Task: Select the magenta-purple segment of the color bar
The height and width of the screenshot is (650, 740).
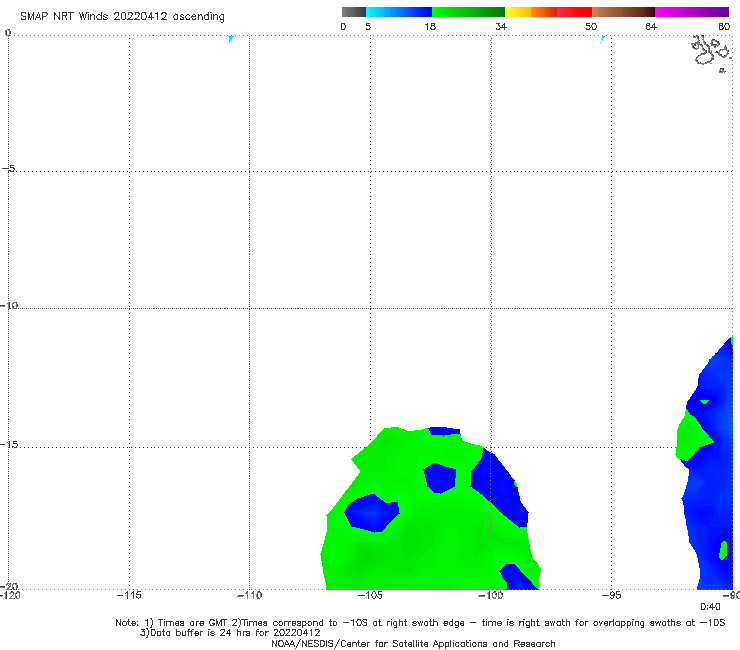Action: click(x=692, y=12)
